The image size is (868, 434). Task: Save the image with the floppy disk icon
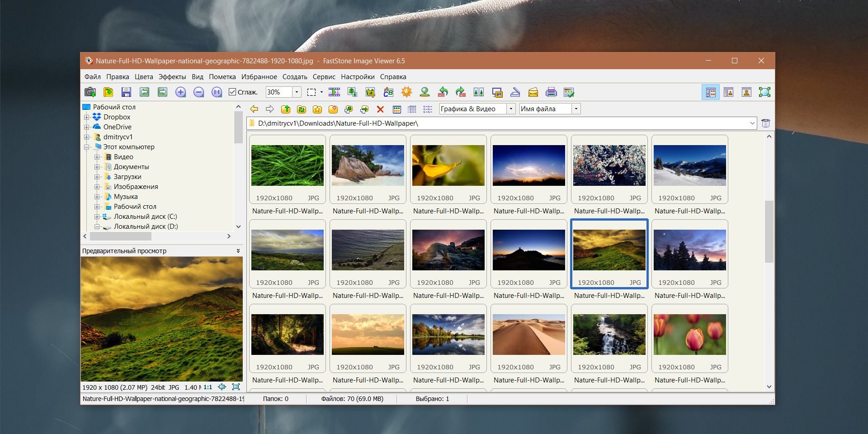[126, 92]
